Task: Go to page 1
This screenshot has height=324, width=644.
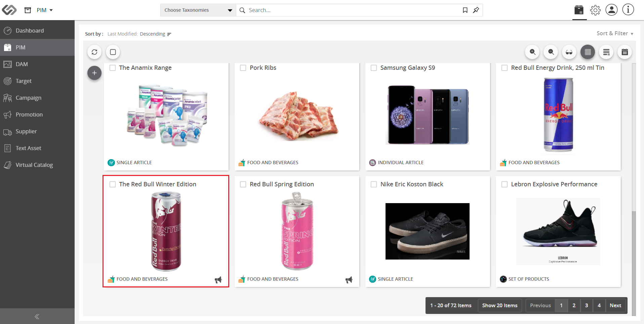Action: pos(561,306)
